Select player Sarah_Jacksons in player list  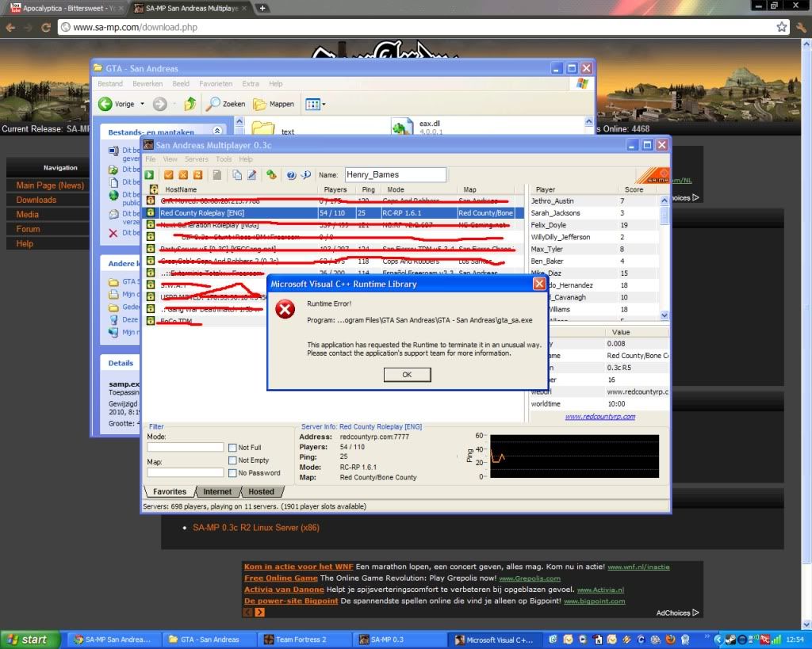tap(555, 212)
